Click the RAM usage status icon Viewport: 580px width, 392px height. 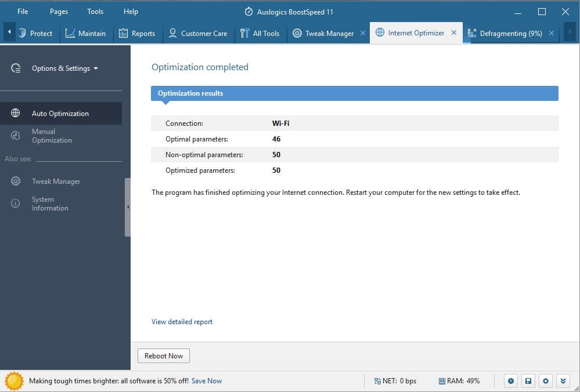coord(442,382)
